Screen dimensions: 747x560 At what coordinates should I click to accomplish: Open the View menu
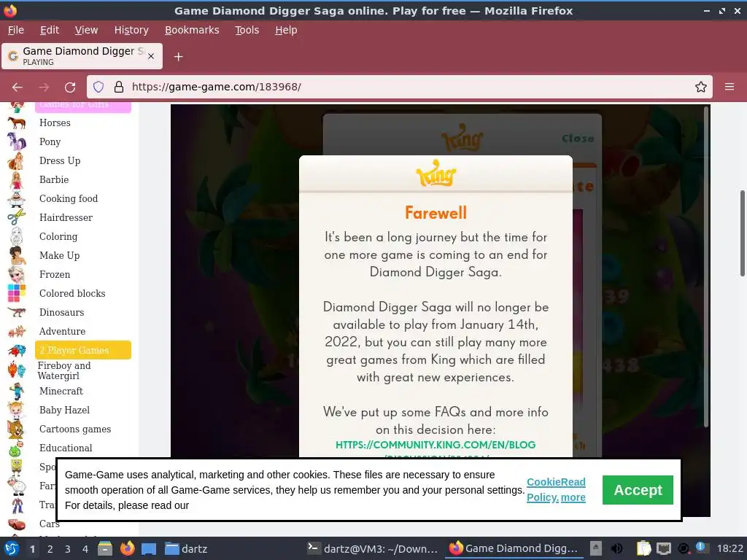pyautogui.click(x=86, y=30)
